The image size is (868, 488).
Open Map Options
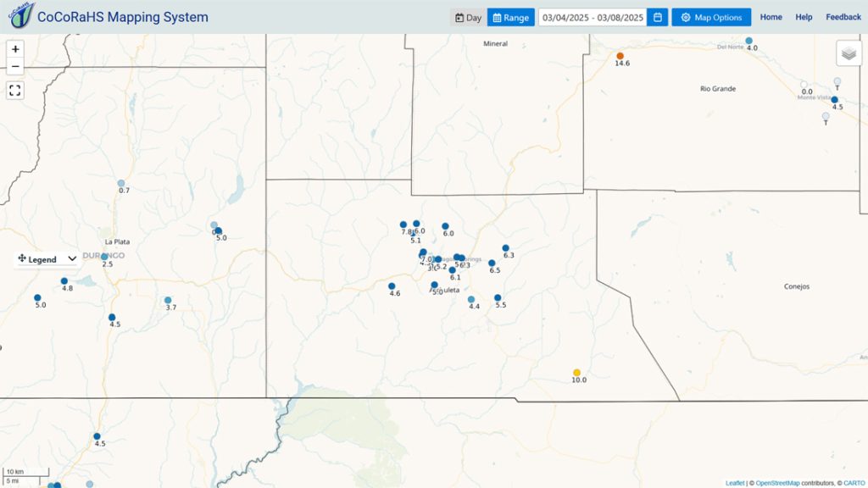pyautogui.click(x=711, y=17)
